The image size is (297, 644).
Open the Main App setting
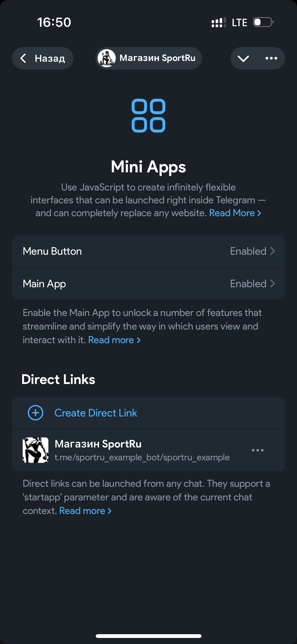tap(44, 284)
